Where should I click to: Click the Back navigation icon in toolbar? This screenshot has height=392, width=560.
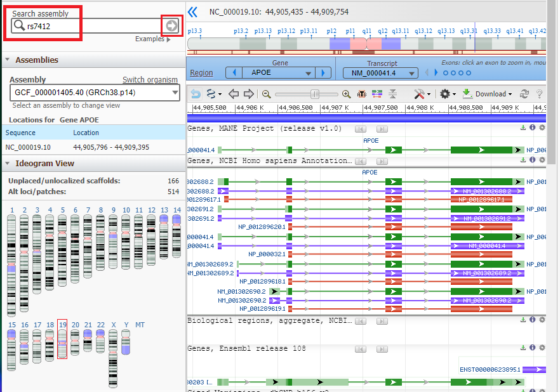[196, 94]
